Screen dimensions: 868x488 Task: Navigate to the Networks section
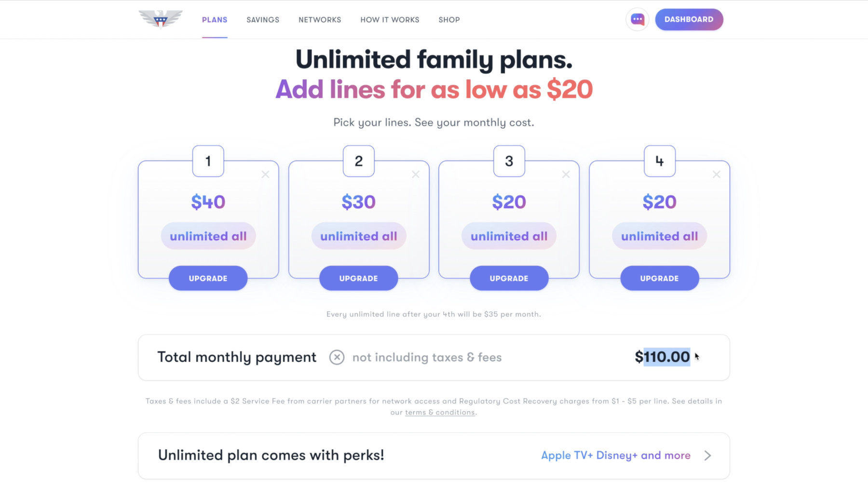pos(320,20)
